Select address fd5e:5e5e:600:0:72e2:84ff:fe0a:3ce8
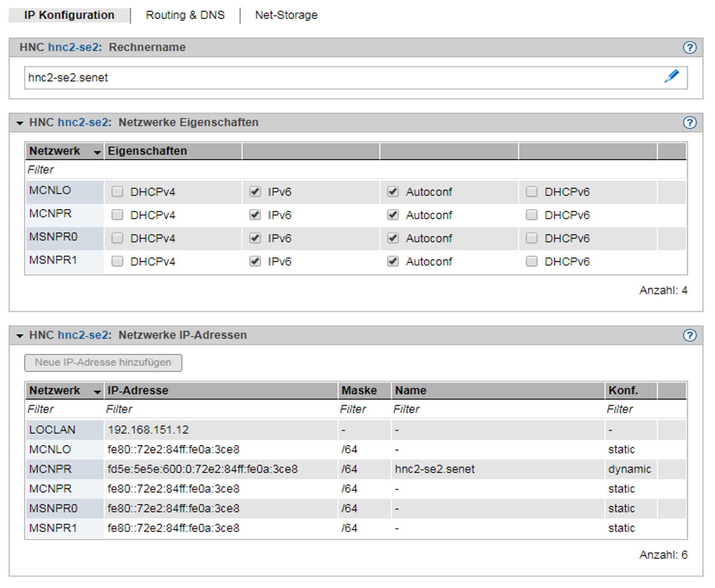The height and width of the screenshot is (588, 715). coord(203,469)
